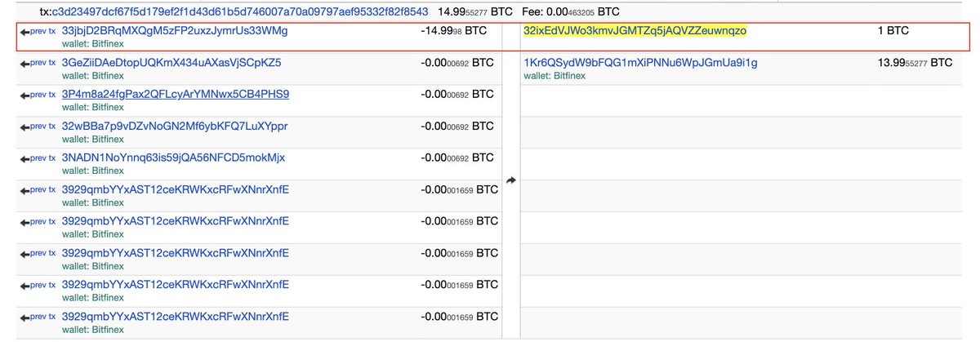The image size is (980, 342).
Task: Open prev tx arrow for 32wBBa7p9vDZvNoGN2Mf6ybKFQ7LuXYppr
Action: [x=38, y=127]
